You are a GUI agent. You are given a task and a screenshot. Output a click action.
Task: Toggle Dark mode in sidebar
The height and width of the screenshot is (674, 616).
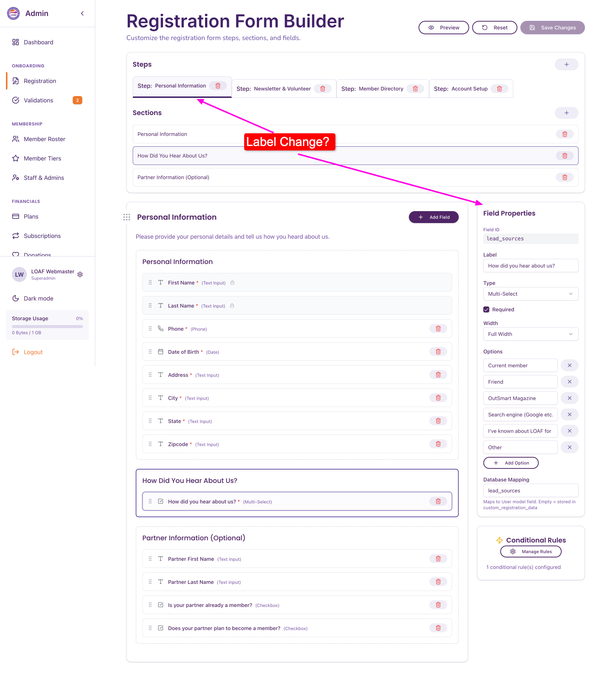click(x=38, y=298)
